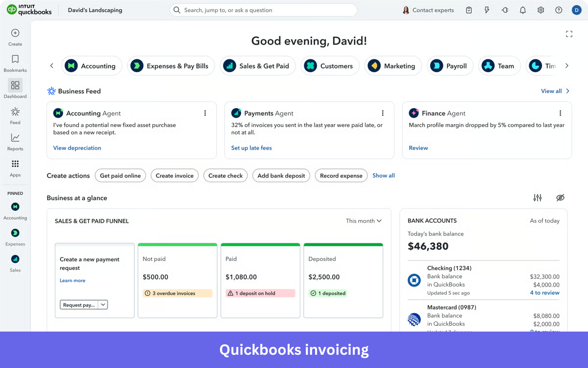Image resolution: width=588 pixels, height=368 pixels.
Task: Click the Chase logo for Checking account
Action: [x=415, y=280]
